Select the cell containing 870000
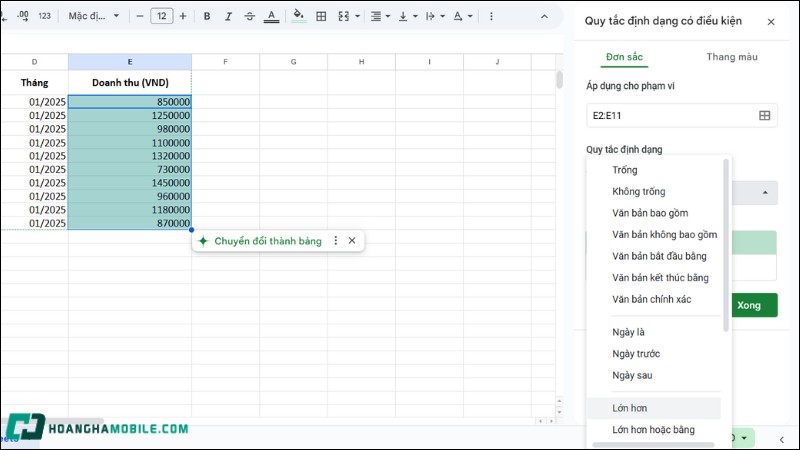Screen dimensions: 800x450 130,223
